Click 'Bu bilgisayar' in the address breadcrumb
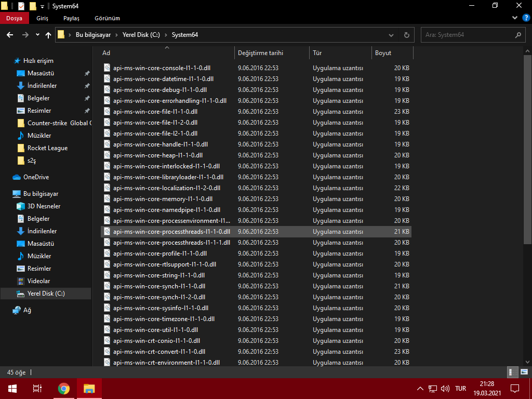The height and width of the screenshot is (399, 532). 94,35
